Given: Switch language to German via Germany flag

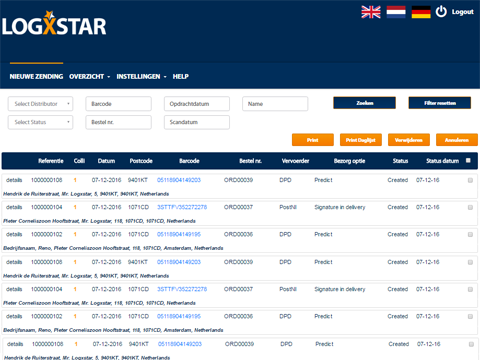Looking at the screenshot, I should [421, 12].
